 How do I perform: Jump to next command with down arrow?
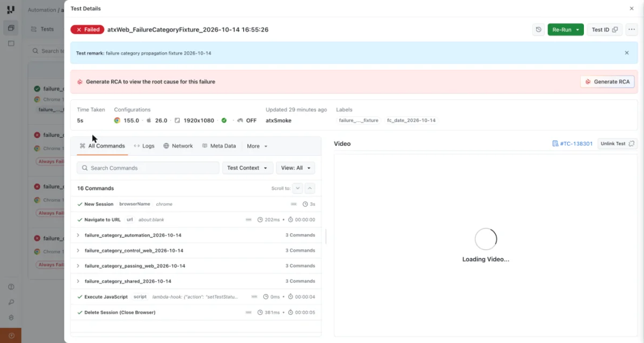pos(298,188)
